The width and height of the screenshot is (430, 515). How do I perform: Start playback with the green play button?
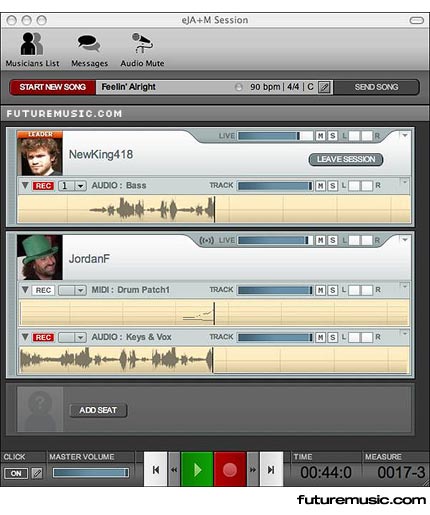click(197, 470)
